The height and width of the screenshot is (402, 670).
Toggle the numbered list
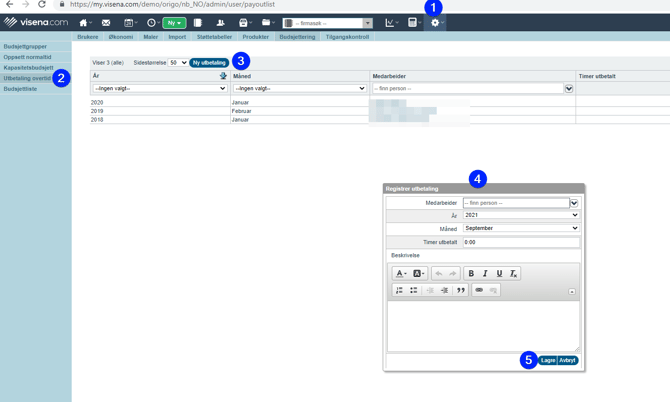pyautogui.click(x=400, y=290)
